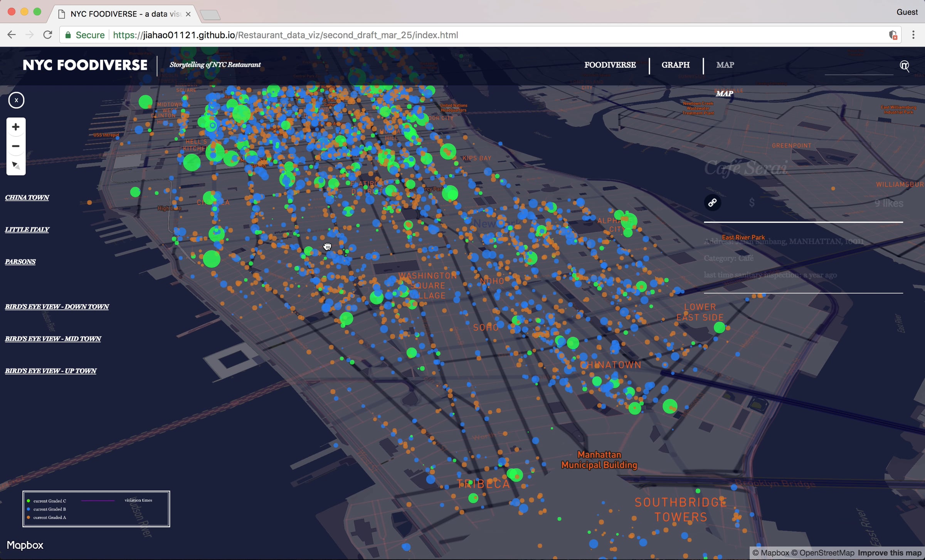The width and height of the screenshot is (925, 560).
Task: Click the "SOUTHBRIDGE TOWERS" map label
Action: coord(681,510)
